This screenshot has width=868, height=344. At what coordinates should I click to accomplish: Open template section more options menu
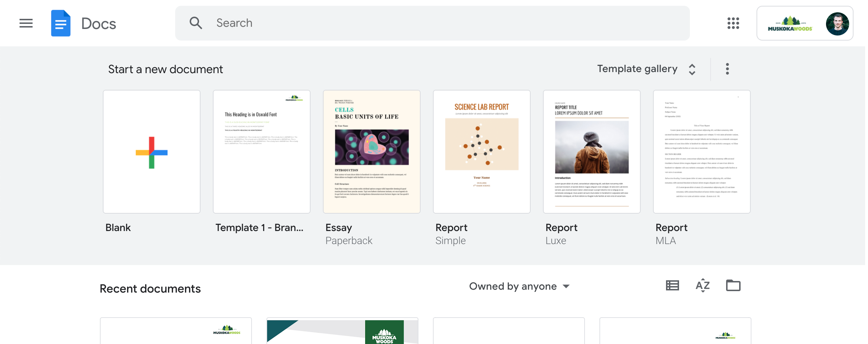click(x=727, y=69)
